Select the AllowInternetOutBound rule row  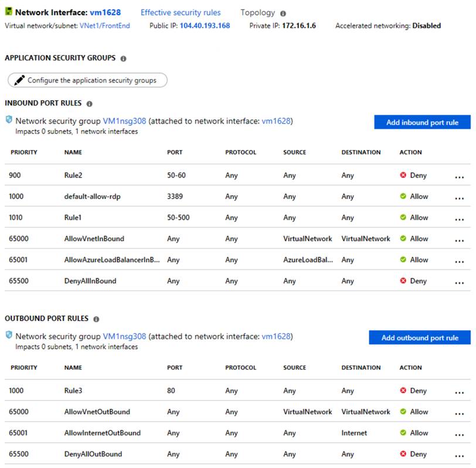102,433
